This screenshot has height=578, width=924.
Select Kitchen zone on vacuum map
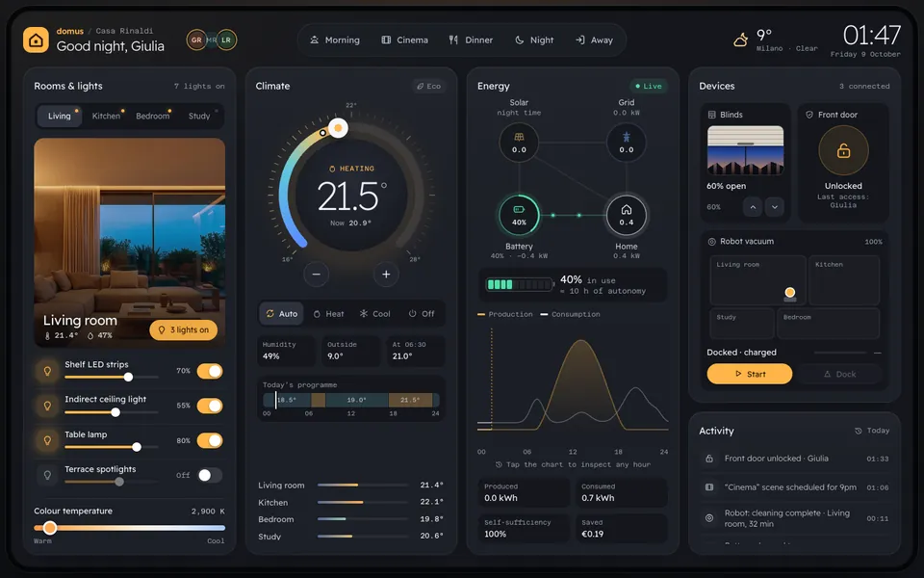(844, 280)
